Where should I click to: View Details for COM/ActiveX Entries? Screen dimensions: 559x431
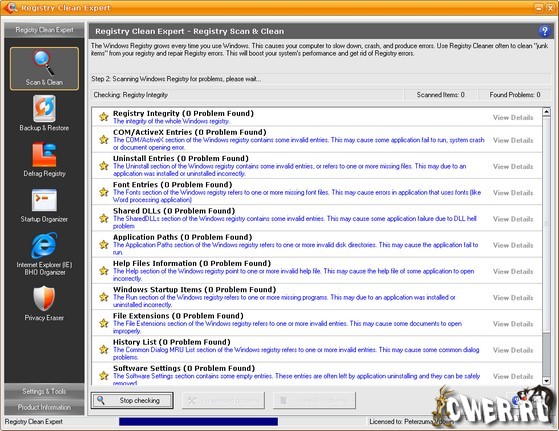coord(513,140)
